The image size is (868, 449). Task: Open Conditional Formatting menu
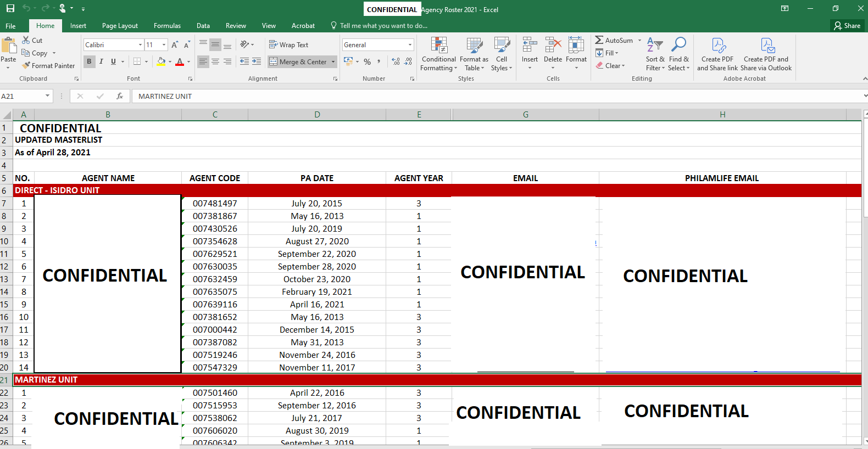(x=438, y=54)
